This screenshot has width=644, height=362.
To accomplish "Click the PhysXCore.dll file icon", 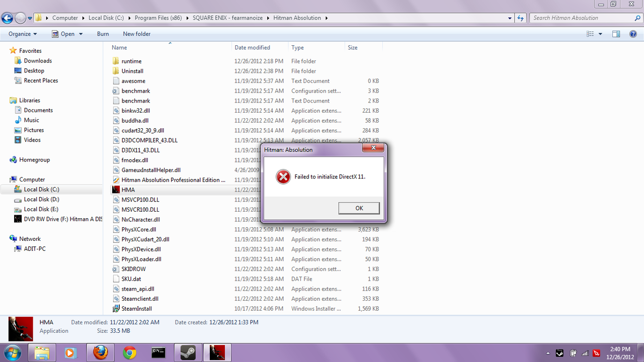I will coord(116,229).
